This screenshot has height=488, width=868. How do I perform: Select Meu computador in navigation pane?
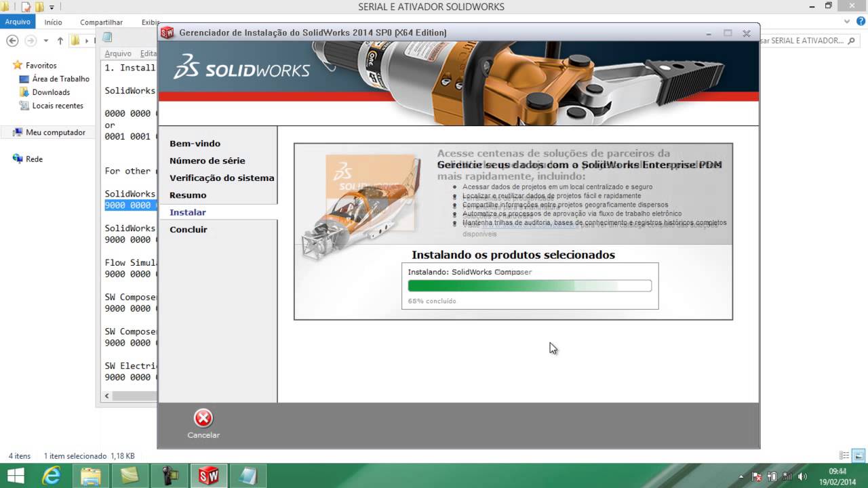[56, 132]
